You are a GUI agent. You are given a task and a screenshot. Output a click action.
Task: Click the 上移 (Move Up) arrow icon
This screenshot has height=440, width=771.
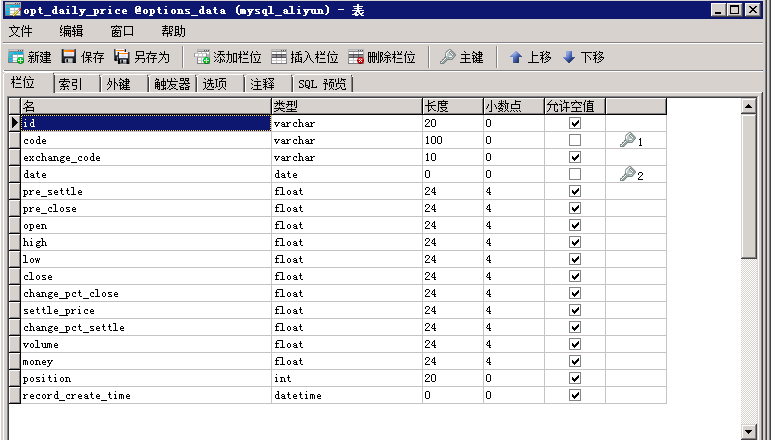(x=515, y=57)
